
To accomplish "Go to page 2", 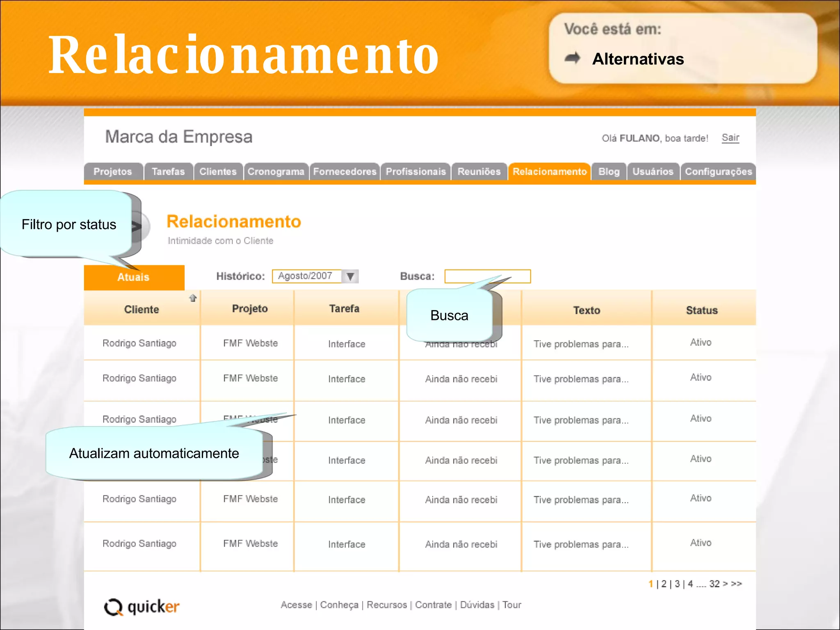I will tap(664, 584).
